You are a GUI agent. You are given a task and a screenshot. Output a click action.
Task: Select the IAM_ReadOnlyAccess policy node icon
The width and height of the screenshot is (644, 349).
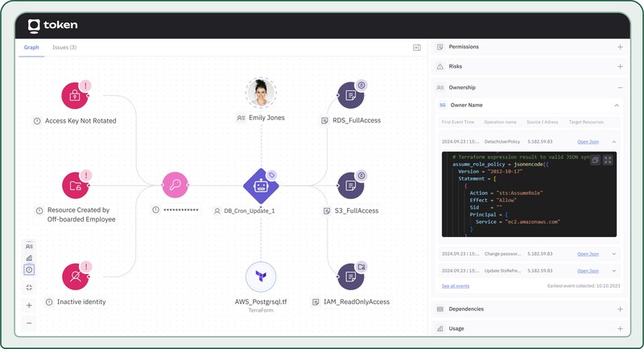350,276
